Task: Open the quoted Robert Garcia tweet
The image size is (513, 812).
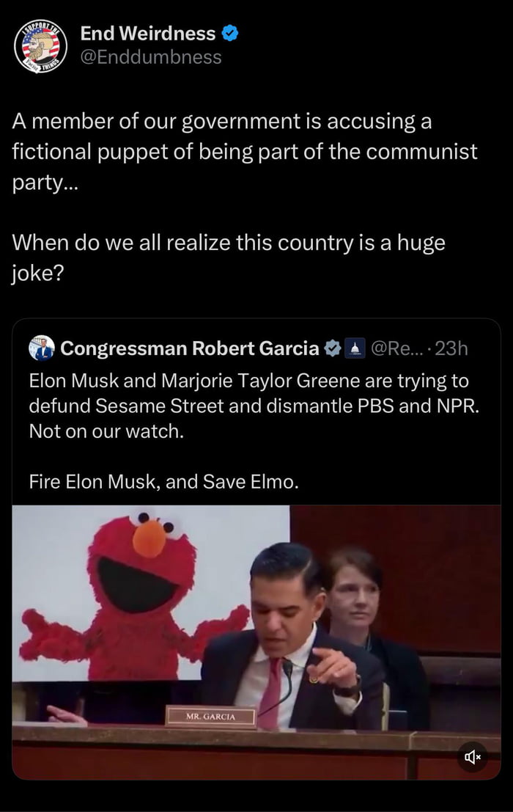Action: click(x=256, y=411)
